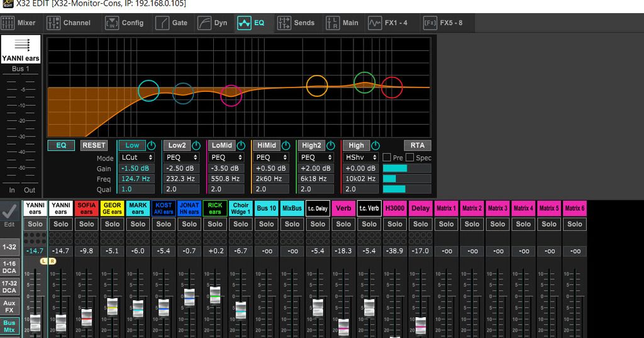Select the magenta LoMid band EQ node
This screenshot has height=338, width=644.
coord(231,96)
